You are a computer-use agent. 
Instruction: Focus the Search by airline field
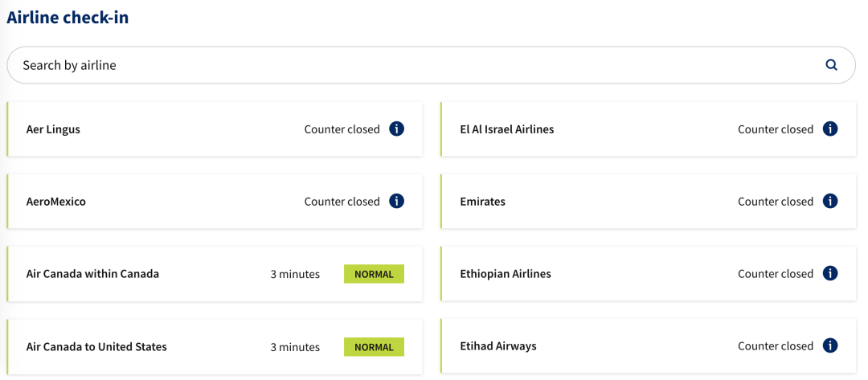coord(432,65)
